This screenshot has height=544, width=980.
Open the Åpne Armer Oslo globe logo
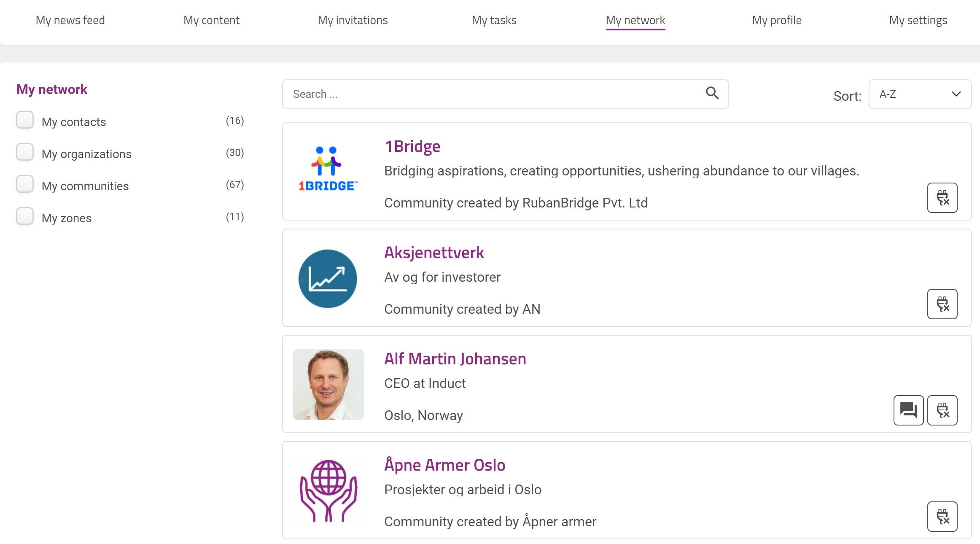tap(328, 491)
